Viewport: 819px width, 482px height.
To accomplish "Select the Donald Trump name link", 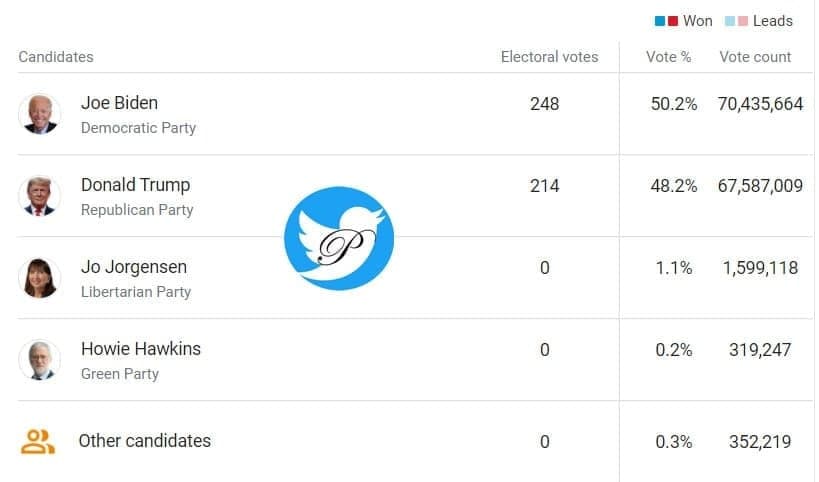I will point(135,185).
